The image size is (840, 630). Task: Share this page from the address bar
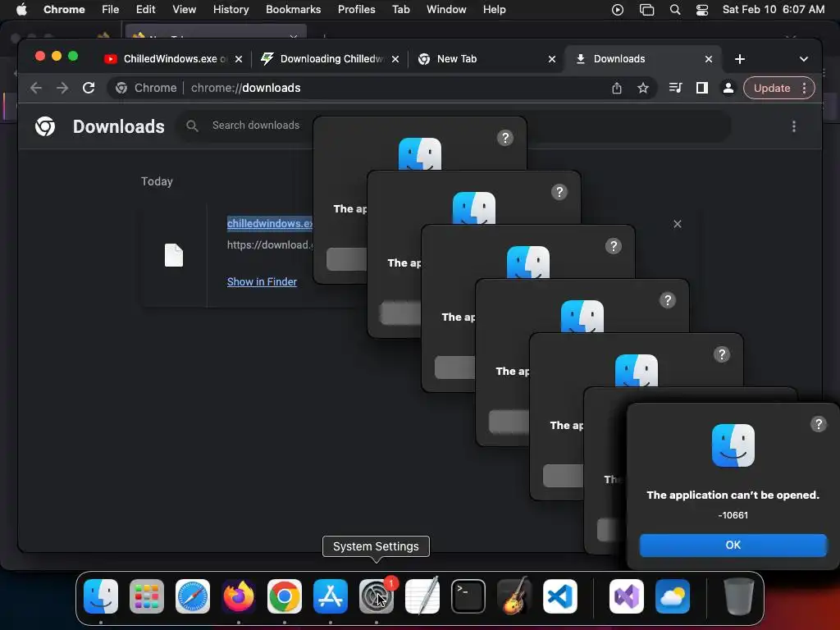(x=617, y=88)
